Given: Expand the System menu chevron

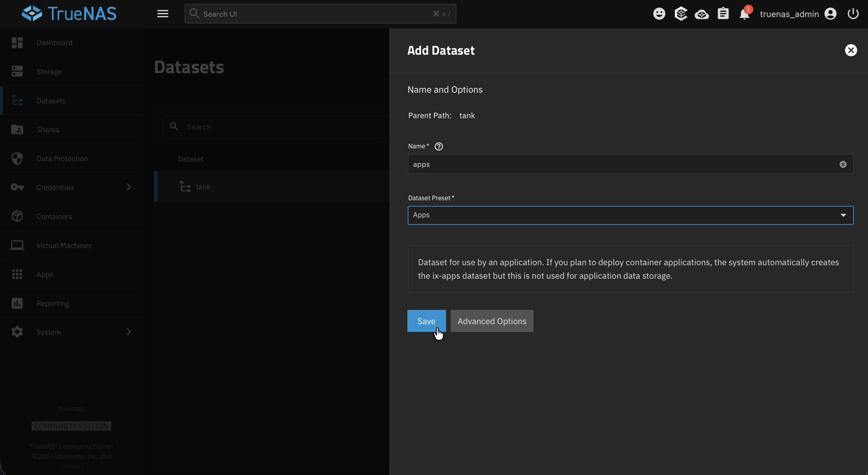Looking at the screenshot, I should click(129, 332).
